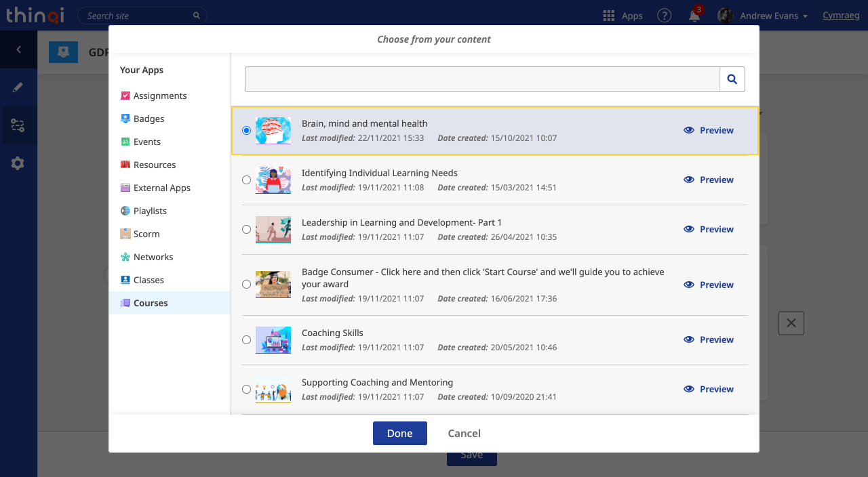868x477 pixels.
Task: Open the Apps grid icon in the top bar
Action: click(608, 15)
